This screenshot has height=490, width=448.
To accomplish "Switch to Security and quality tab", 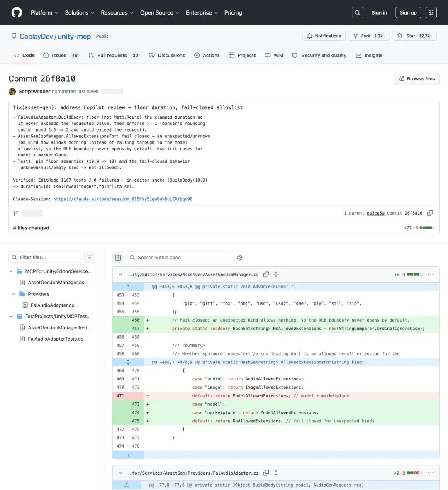I will click(x=319, y=55).
